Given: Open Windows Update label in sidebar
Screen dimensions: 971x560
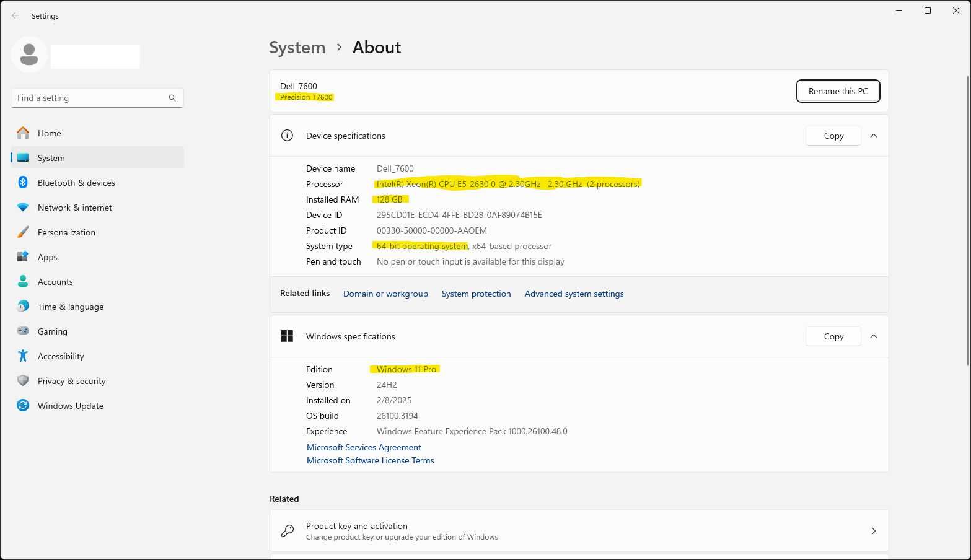Looking at the screenshot, I should click(x=71, y=406).
